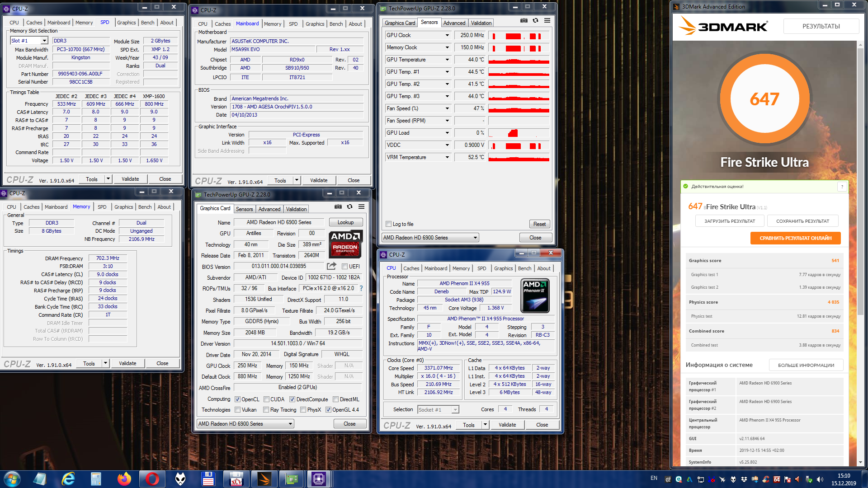Open Internet Explorer from the taskbar
Screen dimensions: 868x488
pos(68,479)
